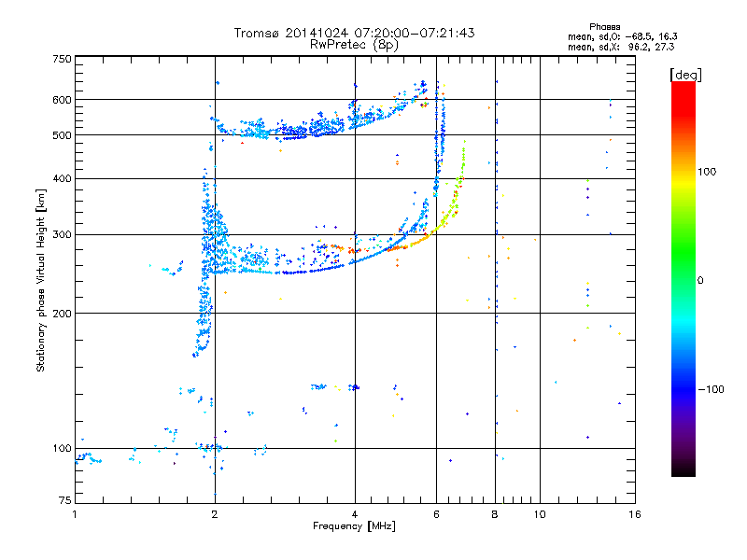The width and height of the screenshot is (747, 560).
Task: Select the 'mean, sd,X: 96.2, 27.3' line
Action: tap(621, 47)
